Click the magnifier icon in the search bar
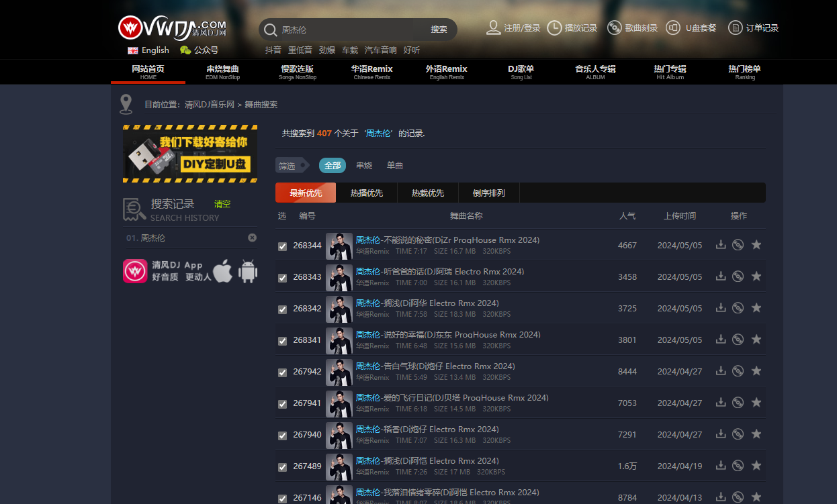 (270, 30)
